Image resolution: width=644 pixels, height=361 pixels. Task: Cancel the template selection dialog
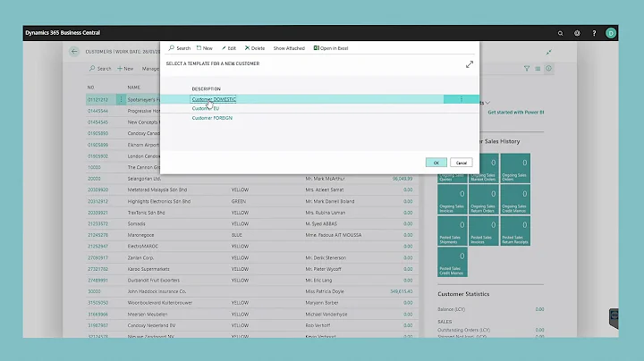pos(462,163)
